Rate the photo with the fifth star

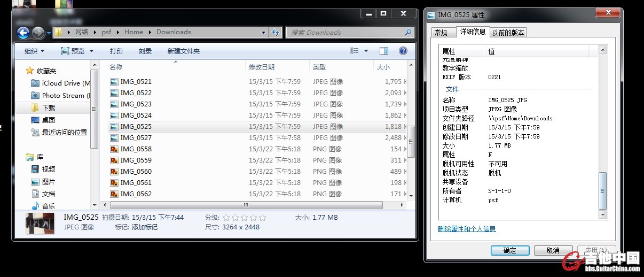coord(262,218)
